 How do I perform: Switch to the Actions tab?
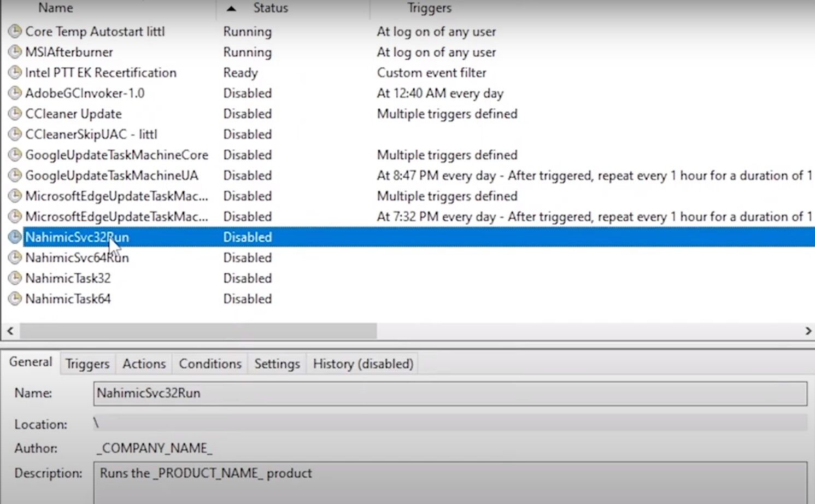click(x=144, y=364)
